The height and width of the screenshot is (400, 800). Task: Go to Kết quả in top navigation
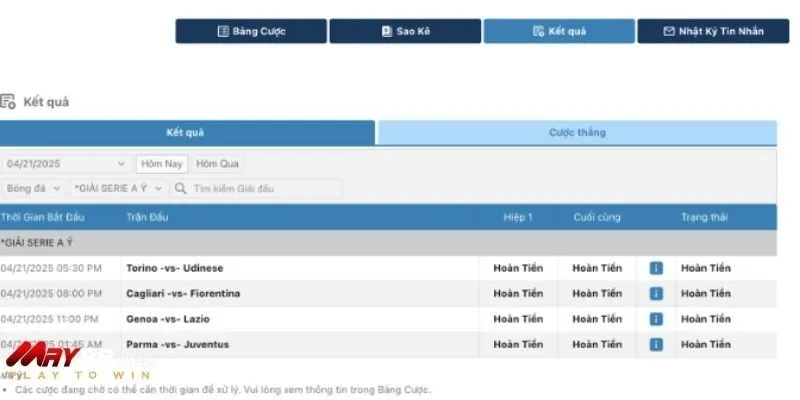click(558, 31)
